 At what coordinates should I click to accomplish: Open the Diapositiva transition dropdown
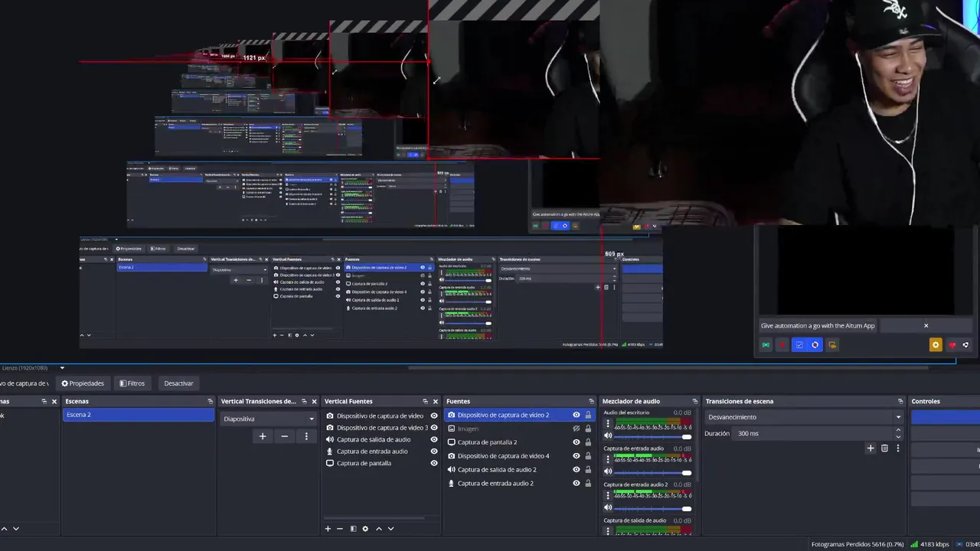tap(269, 419)
